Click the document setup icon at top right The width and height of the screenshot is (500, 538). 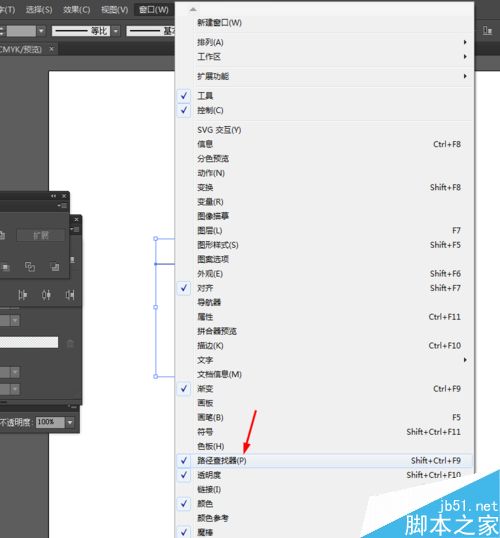pyautogui.click(x=487, y=31)
